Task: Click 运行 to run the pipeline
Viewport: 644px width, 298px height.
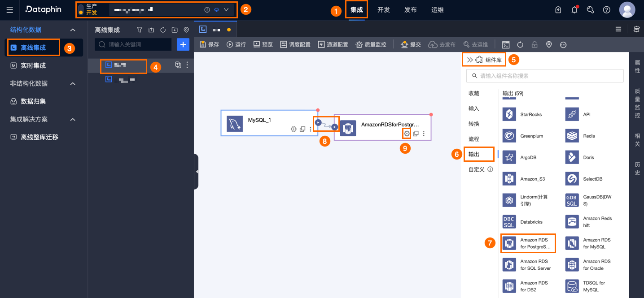Action: click(x=236, y=44)
